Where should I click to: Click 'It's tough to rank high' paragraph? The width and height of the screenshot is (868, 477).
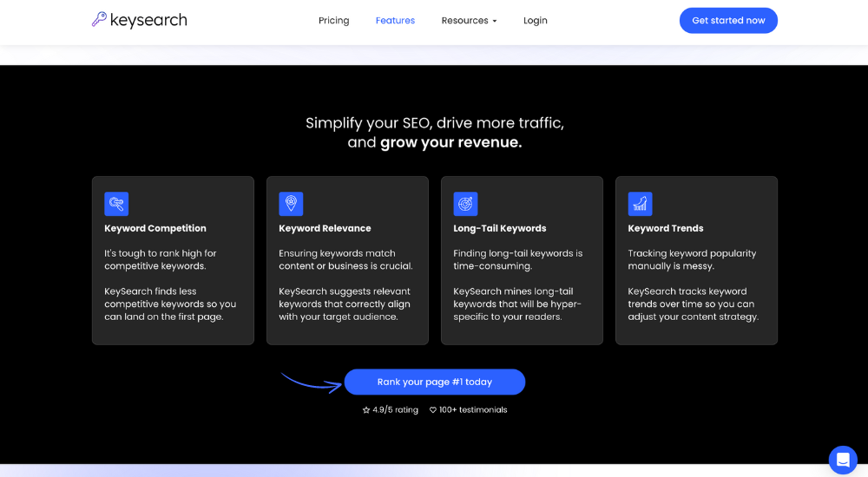click(160, 259)
